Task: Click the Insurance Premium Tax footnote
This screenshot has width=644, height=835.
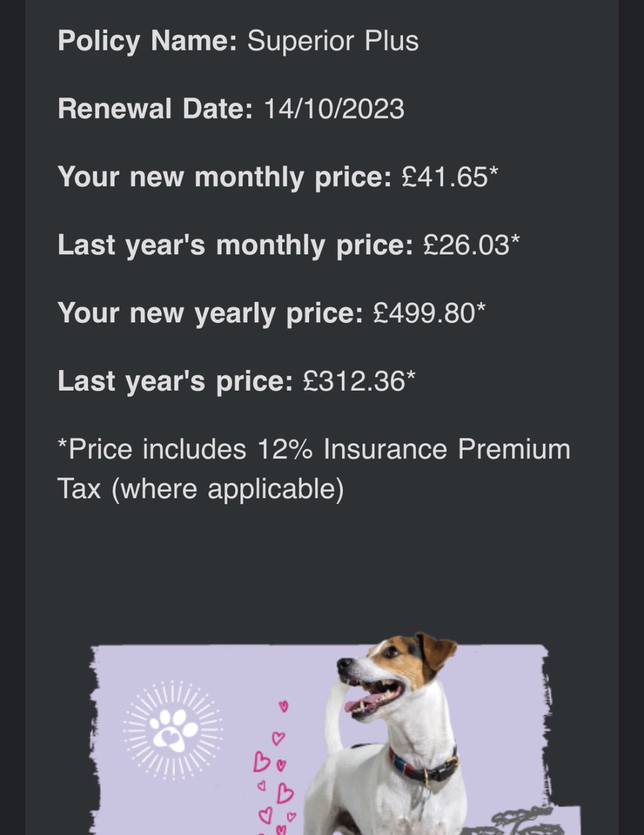Action: coord(314,470)
